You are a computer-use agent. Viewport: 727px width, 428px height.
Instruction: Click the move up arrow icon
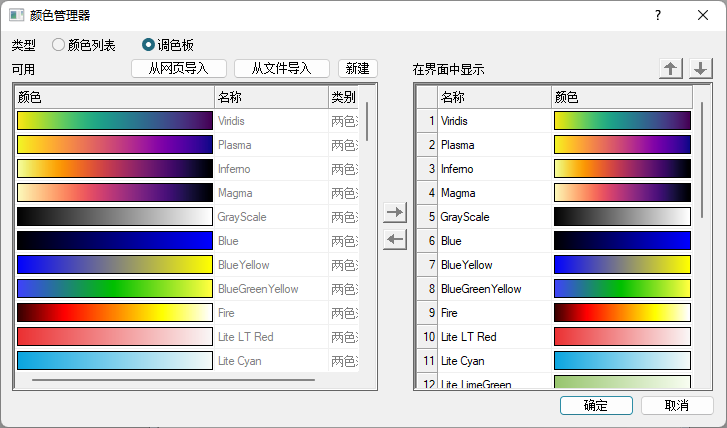point(670,68)
